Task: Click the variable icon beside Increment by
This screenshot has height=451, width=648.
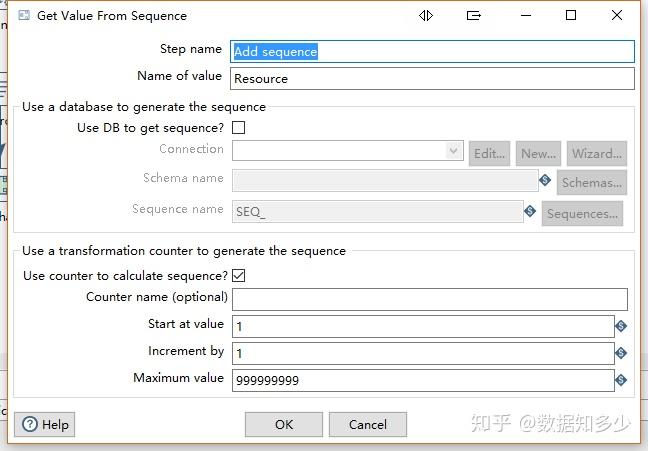Action: tap(621, 353)
